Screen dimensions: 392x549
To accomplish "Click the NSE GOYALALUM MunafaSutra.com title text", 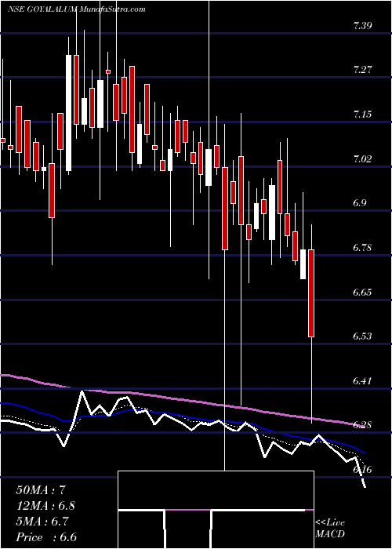I will [76, 9].
